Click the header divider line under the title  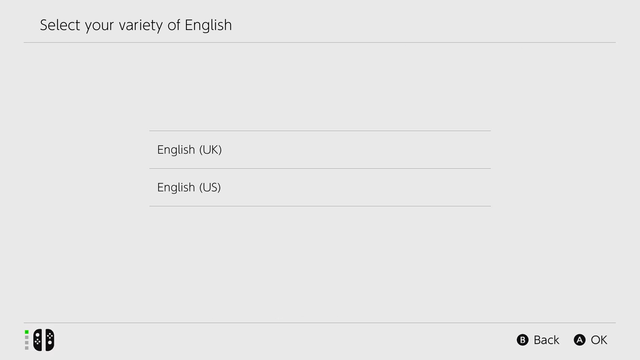click(320, 42)
